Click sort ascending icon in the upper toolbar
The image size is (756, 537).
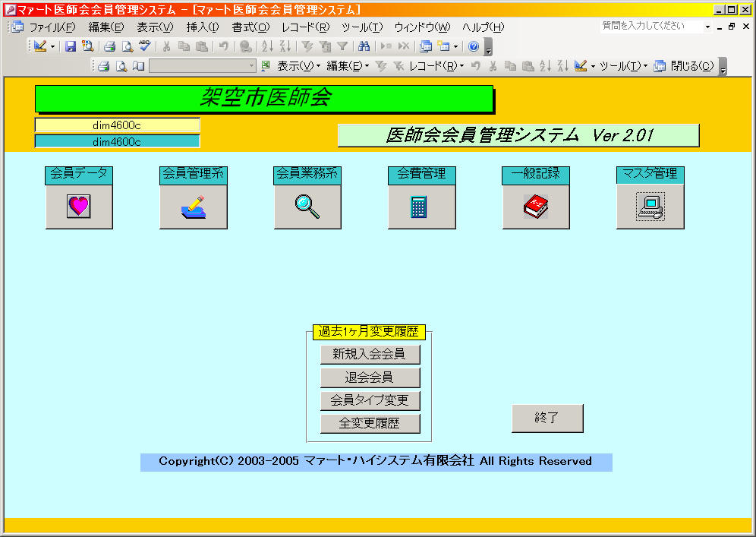tap(268, 46)
